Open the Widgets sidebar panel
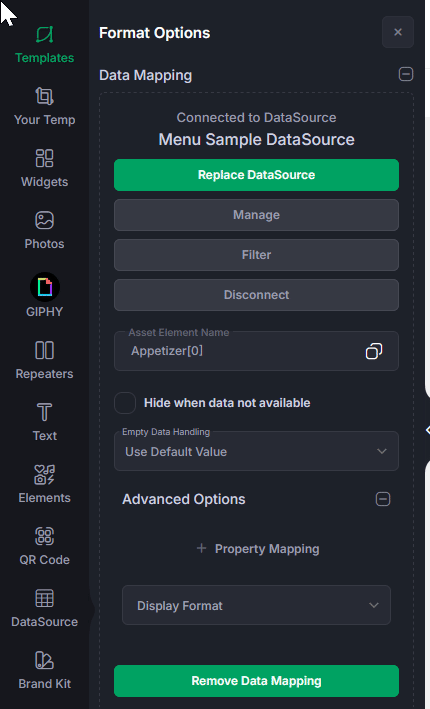This screenshot has width=430, height=709. pyautogui.click(x=44, y=168)
